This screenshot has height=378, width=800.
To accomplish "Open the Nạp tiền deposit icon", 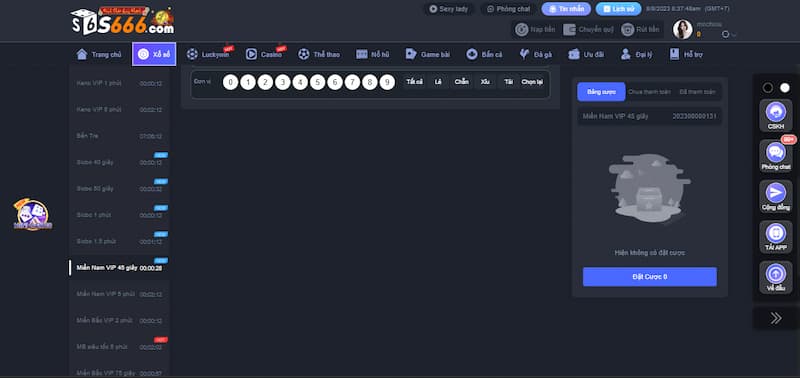I will [521, 30].
